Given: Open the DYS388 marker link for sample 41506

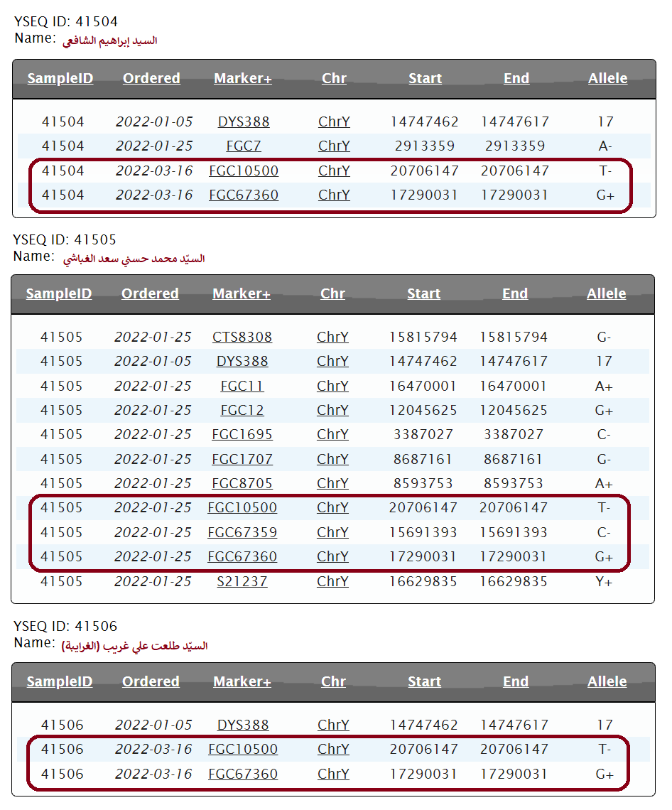Looking at the screenshot, I should [243, 725].
